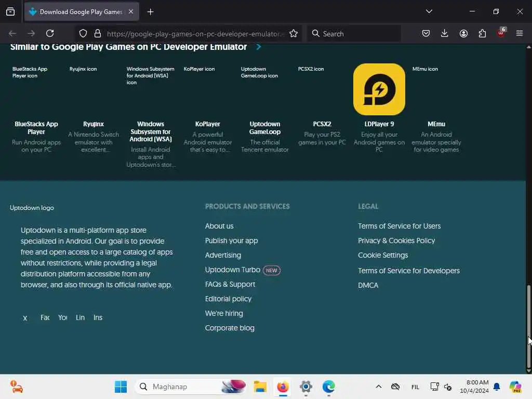List all tabs dropdown arrow
This screenshot has width=532, height=399.
[429, 11]
